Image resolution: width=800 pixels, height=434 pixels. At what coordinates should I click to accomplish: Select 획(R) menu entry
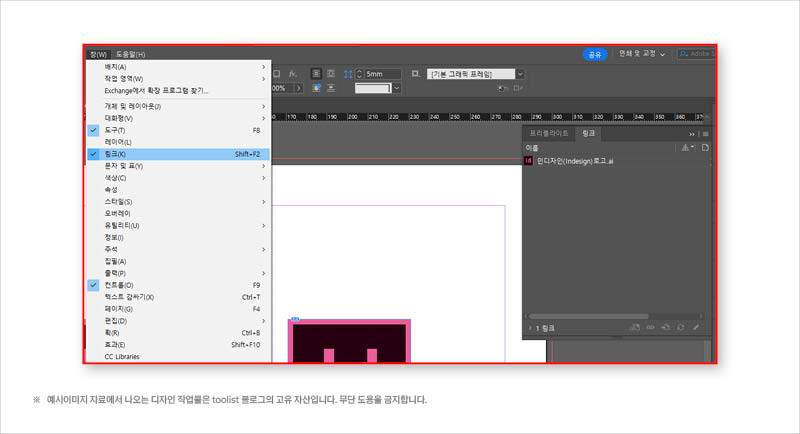(178, 333)
